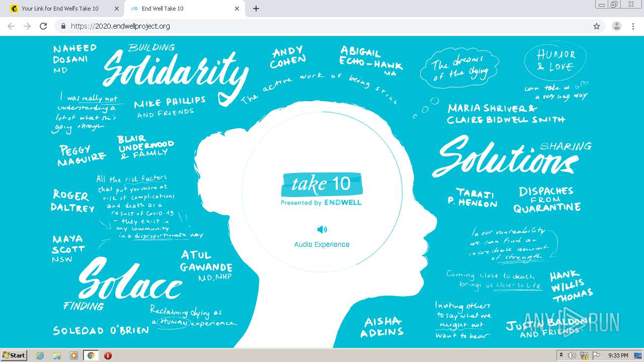Click the name 'Peggy Maguire'
Image resolution: width=644 pixels, height=362 pixels.
tap(82, 155)
